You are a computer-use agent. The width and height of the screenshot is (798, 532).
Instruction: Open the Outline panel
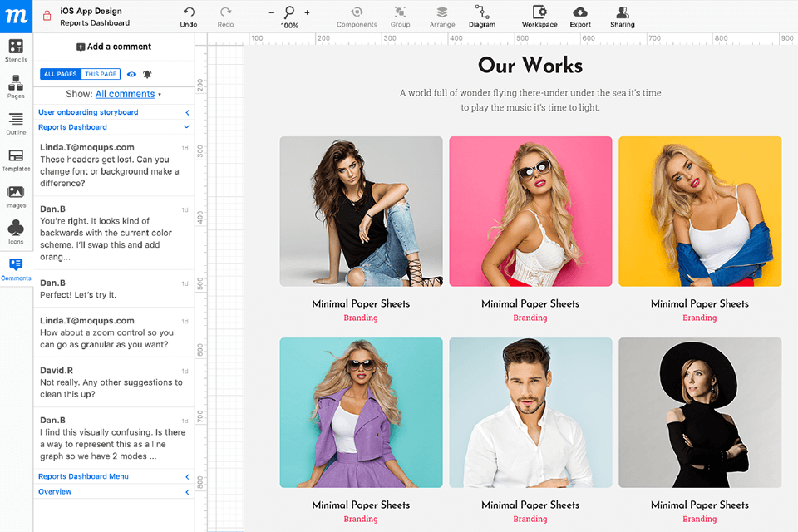(16, 124)
